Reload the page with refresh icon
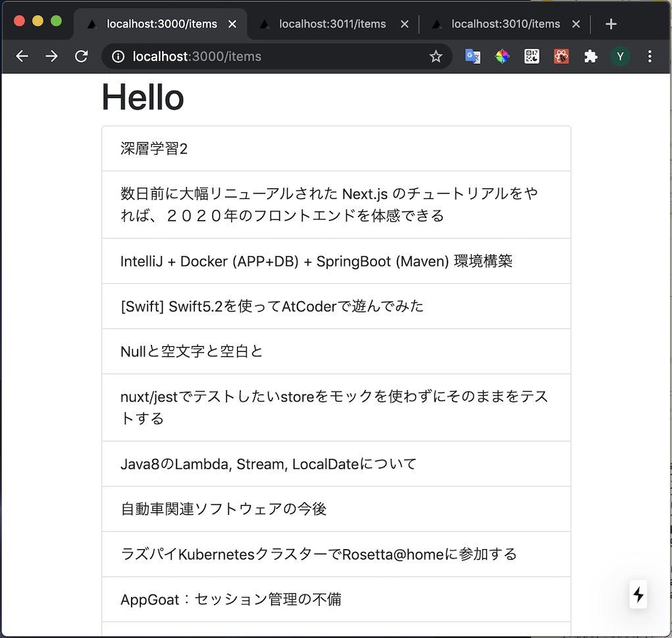 [81, 56]
